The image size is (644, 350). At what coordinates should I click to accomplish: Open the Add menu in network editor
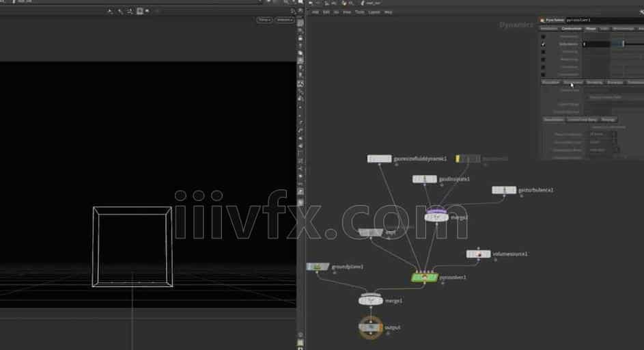(x=316, y=12)
